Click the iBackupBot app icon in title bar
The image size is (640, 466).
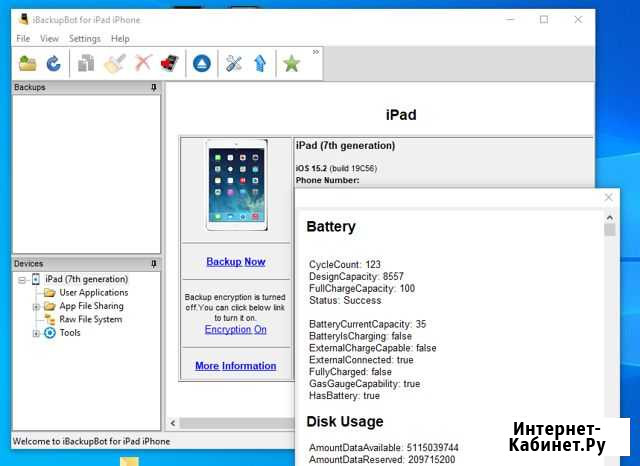coord(24,19)
